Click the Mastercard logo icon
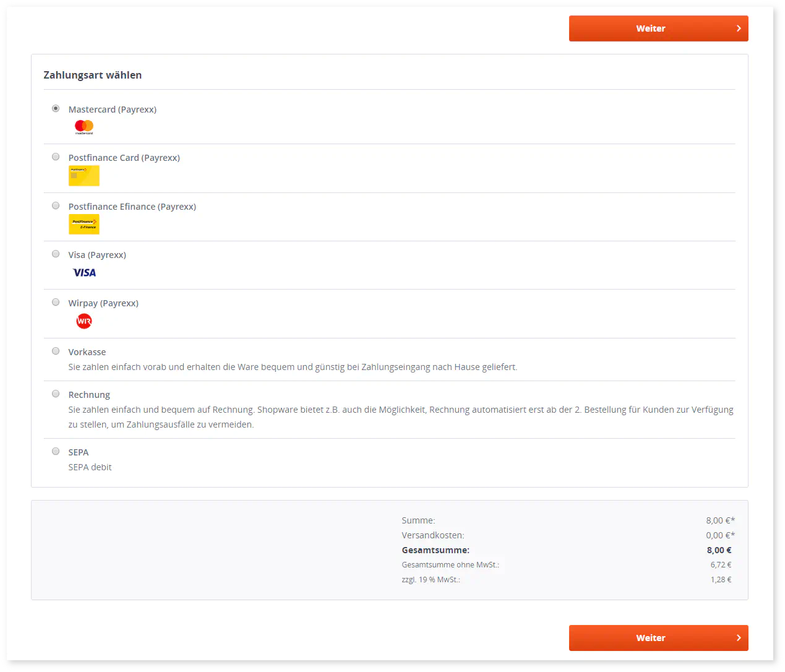785x672 pixels. pos(84,127)
